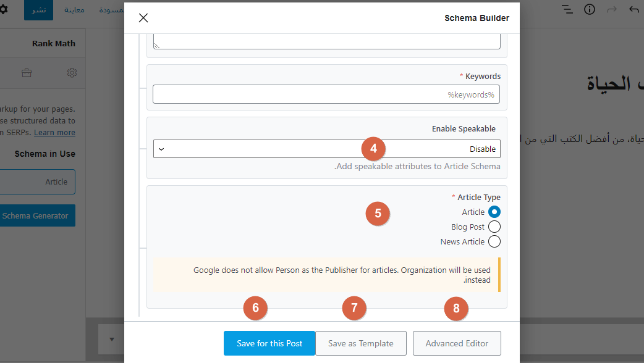Choose the News Article radio option
Viewport: 644px width, 363px height.
[x=494, y=241]
